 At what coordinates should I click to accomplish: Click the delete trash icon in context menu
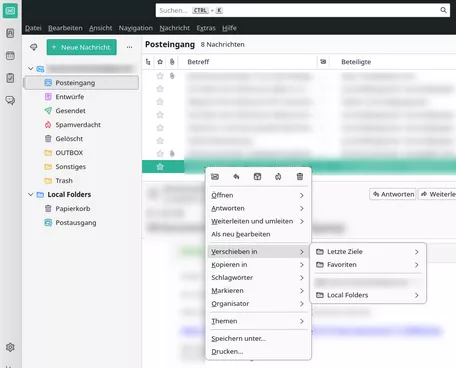coord(300,177)
